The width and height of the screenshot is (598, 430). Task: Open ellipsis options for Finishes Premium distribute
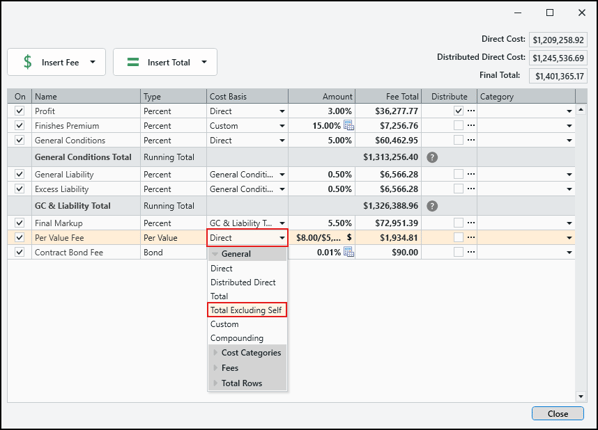coord(471,126)
